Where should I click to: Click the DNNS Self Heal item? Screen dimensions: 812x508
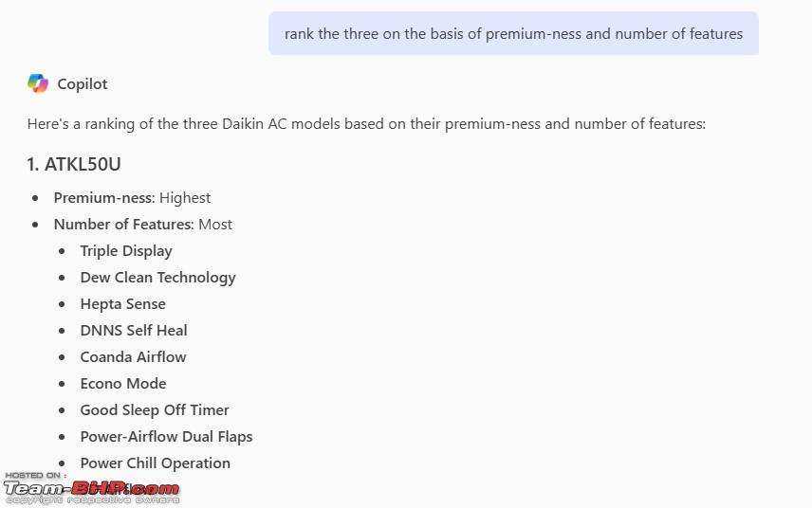click(x=134, y=331)
